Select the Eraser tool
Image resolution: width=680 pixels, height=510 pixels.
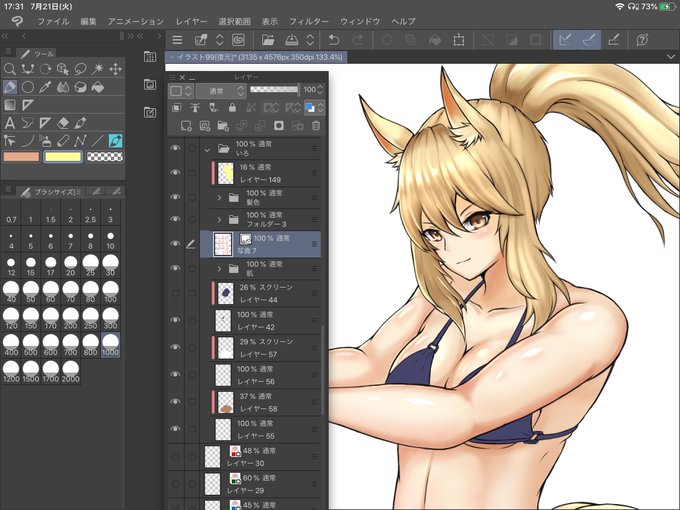point(62,123)
